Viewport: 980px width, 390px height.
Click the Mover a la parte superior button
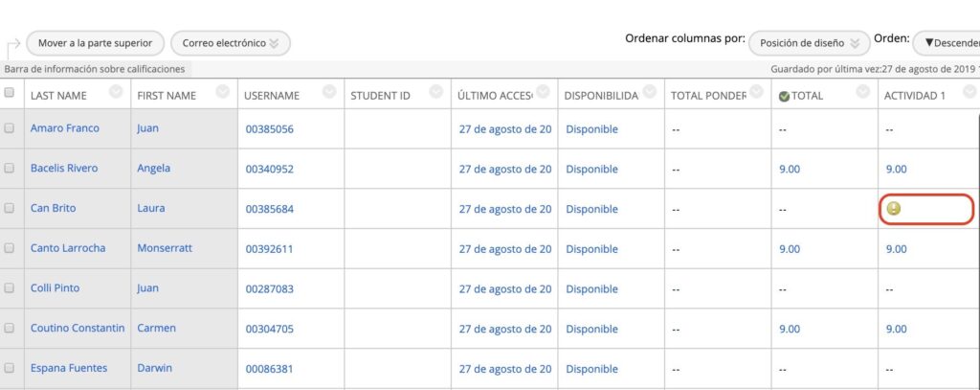click(95, 43)
